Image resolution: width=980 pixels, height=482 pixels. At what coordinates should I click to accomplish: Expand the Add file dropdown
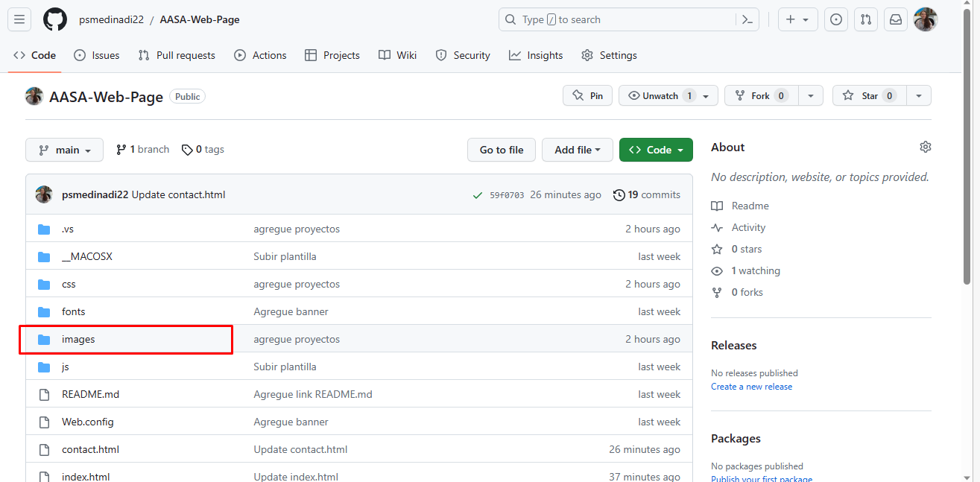(577, 150)
